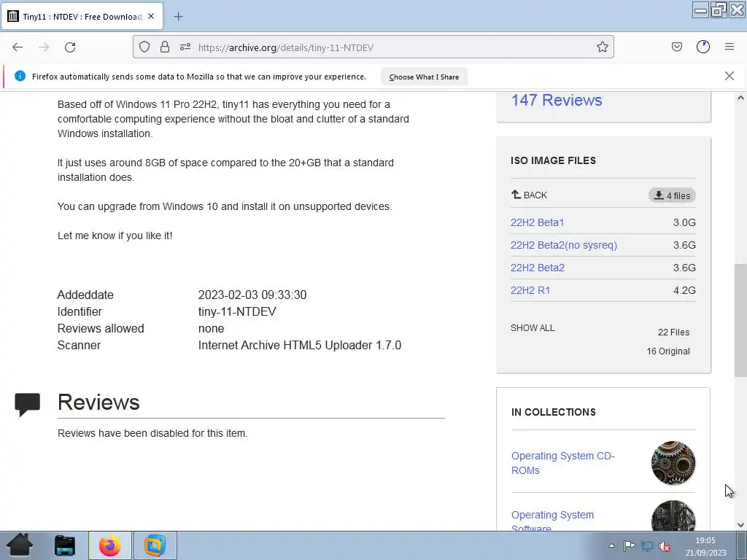Select the Tiny11 : NTDEV browser tab
The image size is (747, 560).
click(x=82, y=17)
